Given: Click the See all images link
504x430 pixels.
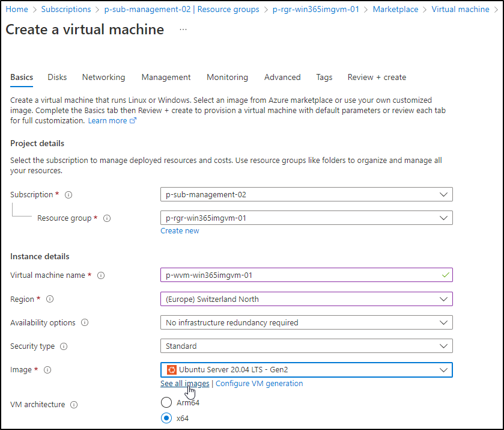Looking at the screenshot, I should tap(185, 384).
